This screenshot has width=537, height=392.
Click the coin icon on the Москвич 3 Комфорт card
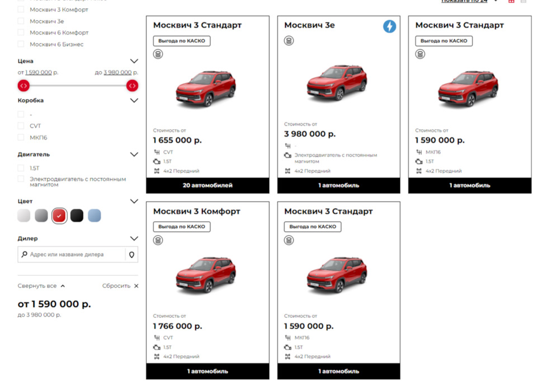coord(158,240)
